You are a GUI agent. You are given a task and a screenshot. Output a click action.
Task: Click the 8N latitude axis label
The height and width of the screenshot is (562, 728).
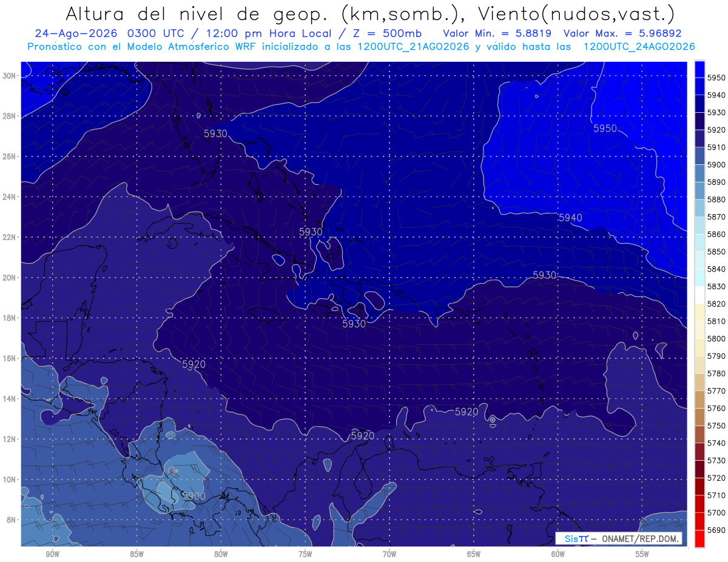[x=12, y=520]
